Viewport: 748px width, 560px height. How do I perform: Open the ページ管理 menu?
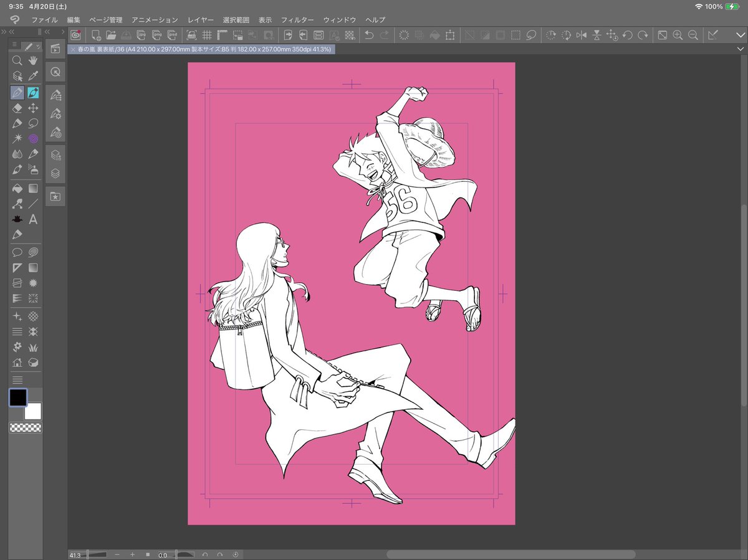pyautogui.click(x=106, y=20)
